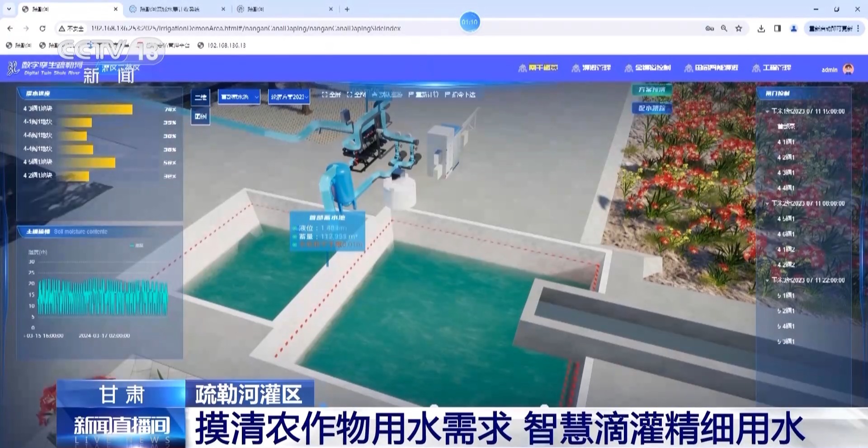Toggle the 二维 2D view button
The width and height of the screenshot is (868, 448).
coord(200,97)
